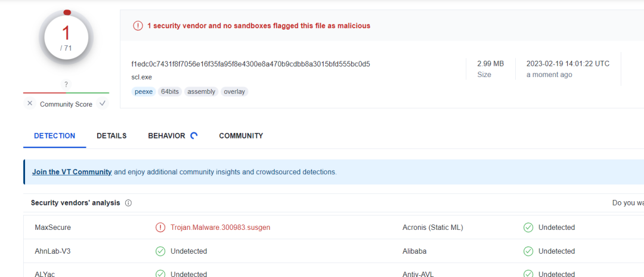Select the peexe tag
The height and width of the screenshot is (277, 644).
pyautogui.click(x=144, y=92)
